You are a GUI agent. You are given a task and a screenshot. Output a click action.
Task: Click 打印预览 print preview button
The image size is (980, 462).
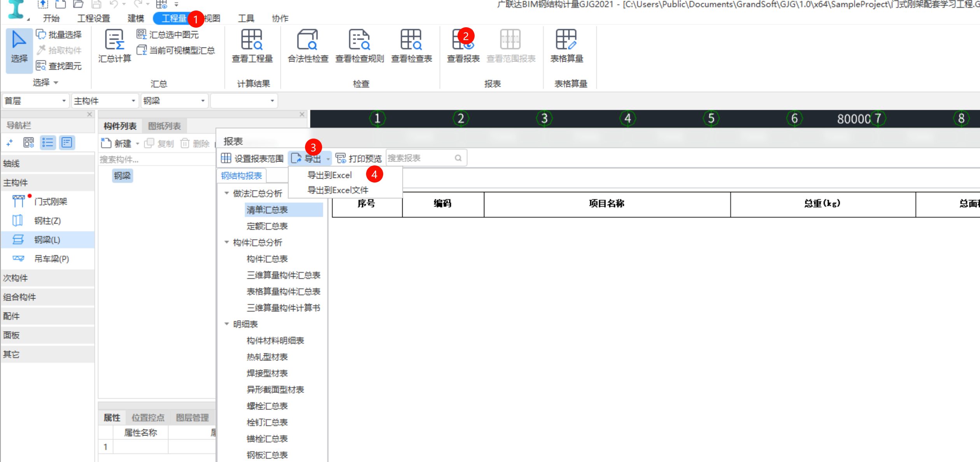[x=359, y=158]
